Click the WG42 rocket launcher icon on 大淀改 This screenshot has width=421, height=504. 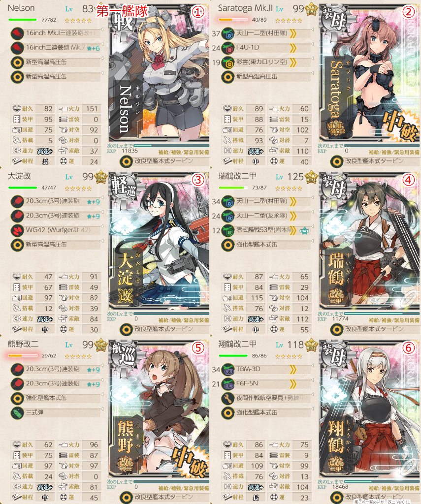[17, 230]
